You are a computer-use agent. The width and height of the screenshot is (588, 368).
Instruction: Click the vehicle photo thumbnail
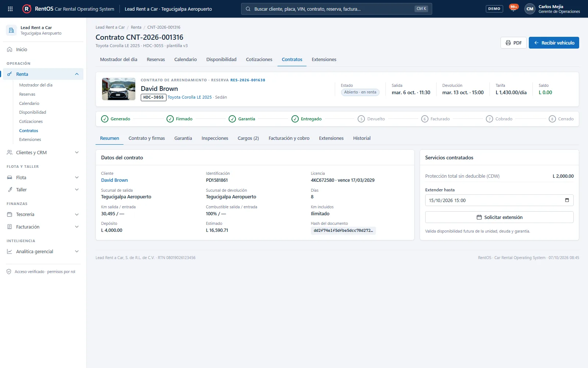119,89
